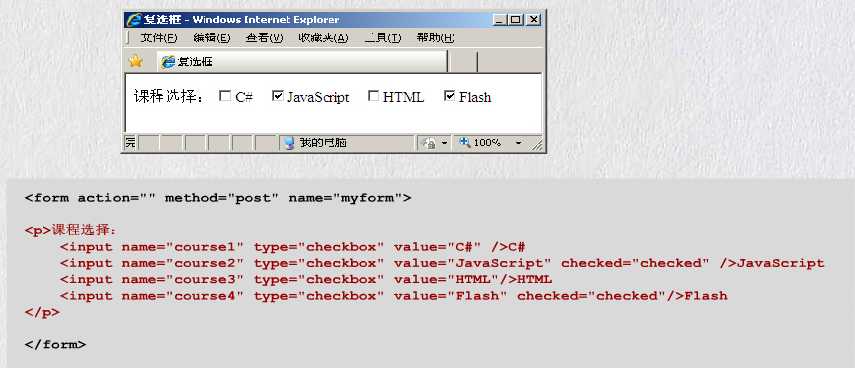Open the 查看(V) menu
Screen dimensions: 855x368
(264, 38)
